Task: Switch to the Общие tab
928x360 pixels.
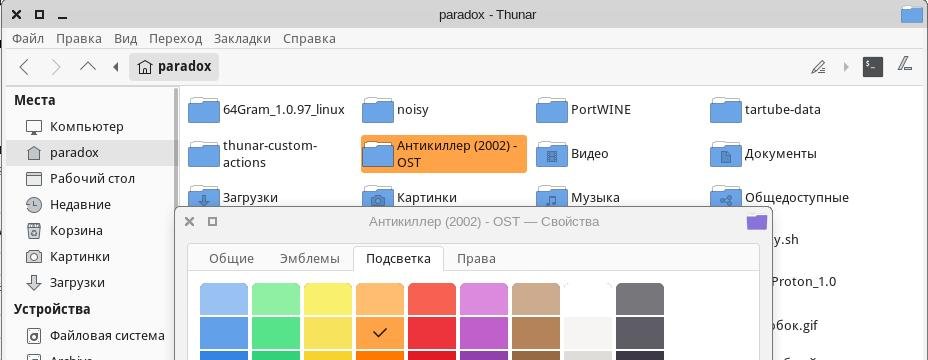Action: 231,259
